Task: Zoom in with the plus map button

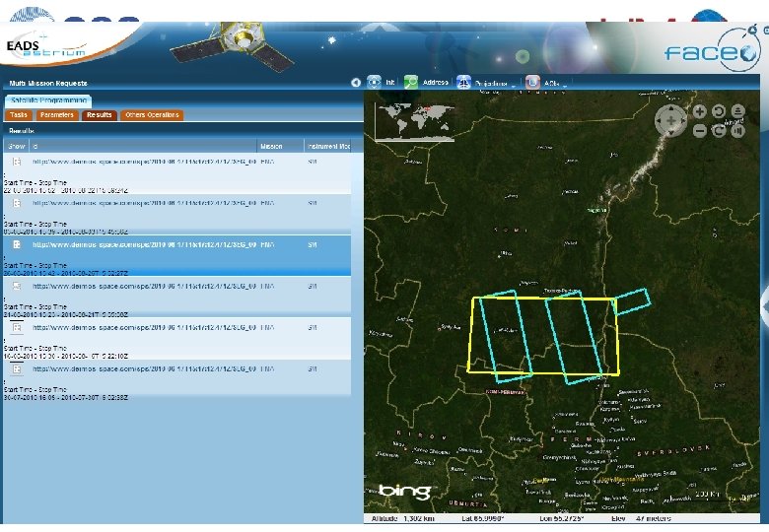Action: point(699,111)
